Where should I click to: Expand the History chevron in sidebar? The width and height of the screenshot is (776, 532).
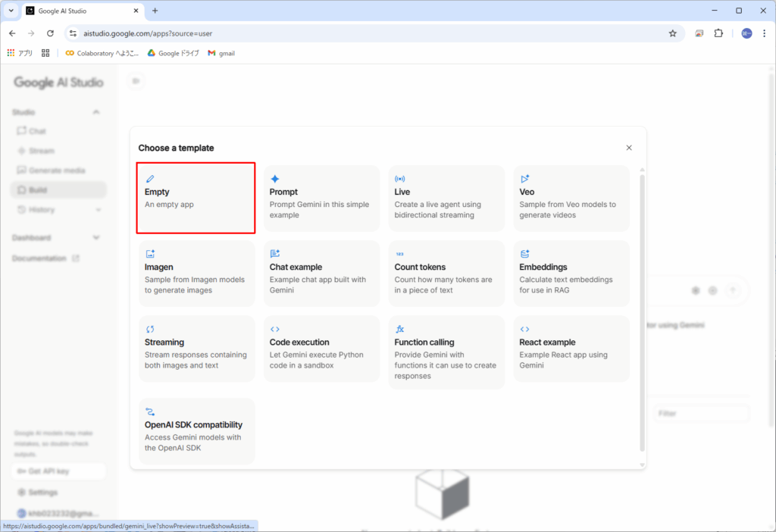point(98,210)
